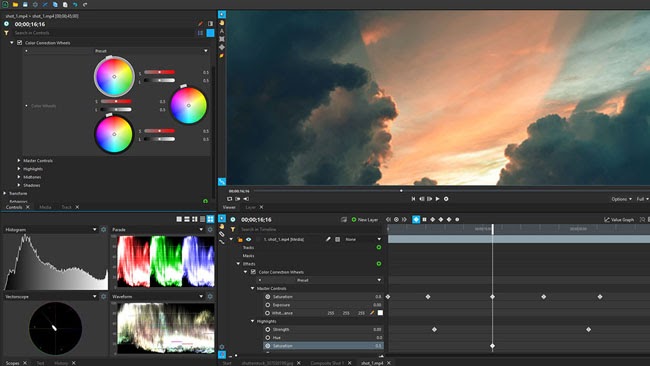This screenshot has height=366, width=650.
Task: Click the New Layer button
Action: pyautogui.click(x=365, y=220)
